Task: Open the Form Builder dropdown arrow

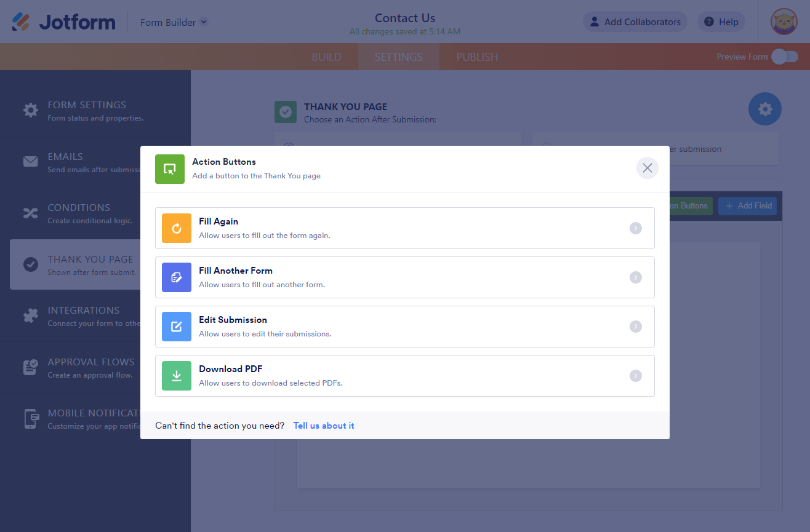Action: coord(204,22)
